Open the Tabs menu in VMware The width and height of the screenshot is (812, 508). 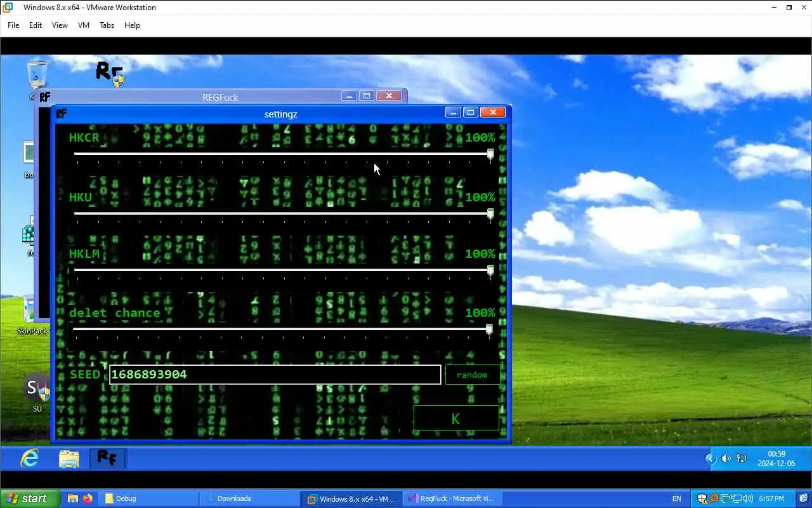(x=107, y=25)
